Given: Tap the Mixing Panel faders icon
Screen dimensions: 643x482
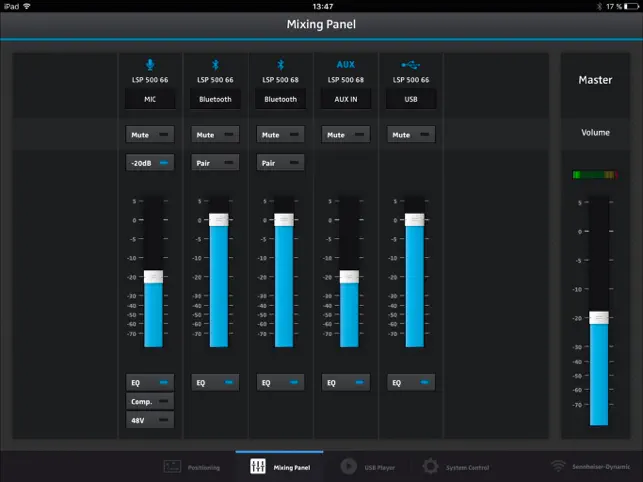Looking at the screenshot, I should click(258, 466).
